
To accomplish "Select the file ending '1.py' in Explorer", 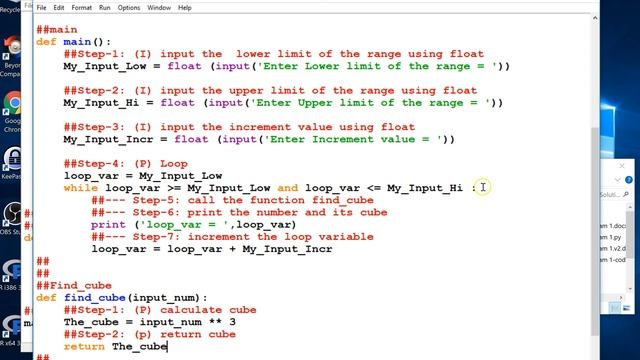I will [x=612, y=237].
